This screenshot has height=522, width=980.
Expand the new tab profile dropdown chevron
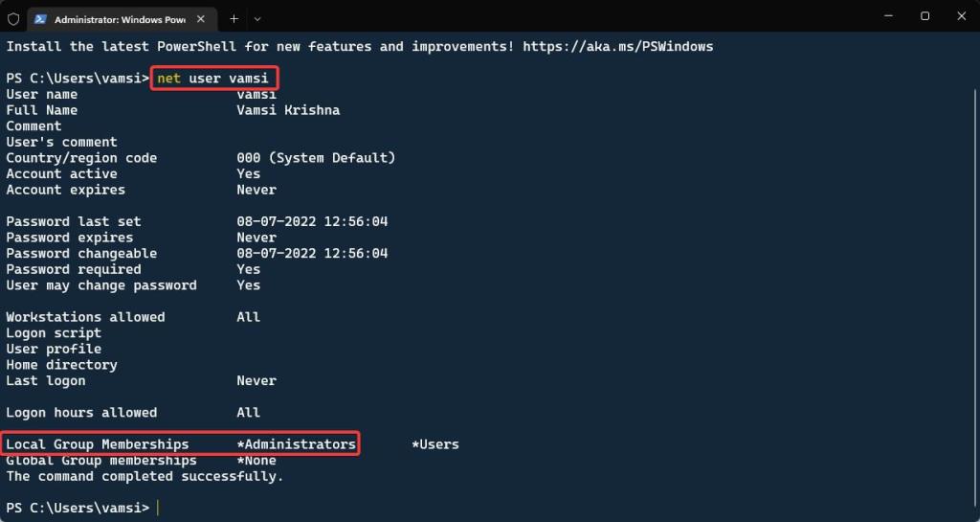pyautogui.click(x=257, y=19)
